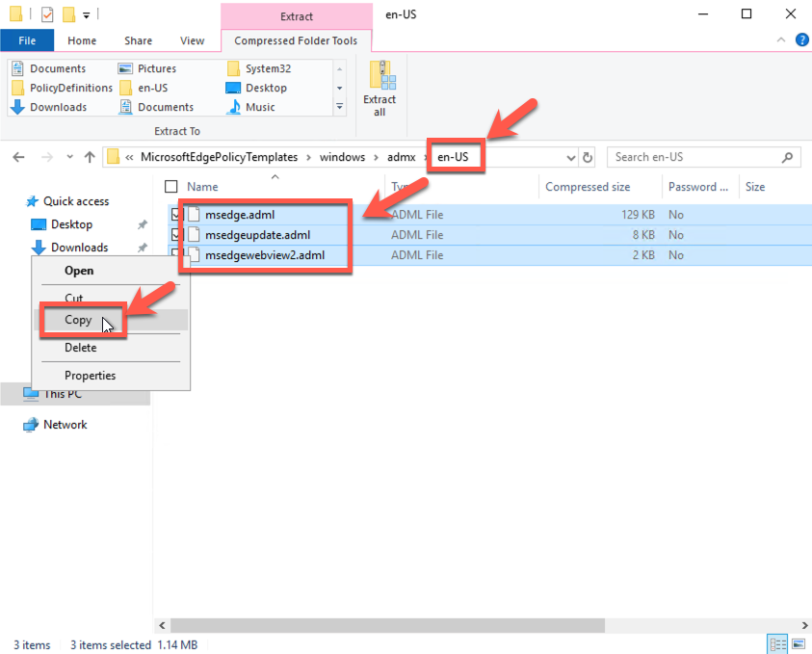
Task: Select the System32 extract destination
Action: 267,68
